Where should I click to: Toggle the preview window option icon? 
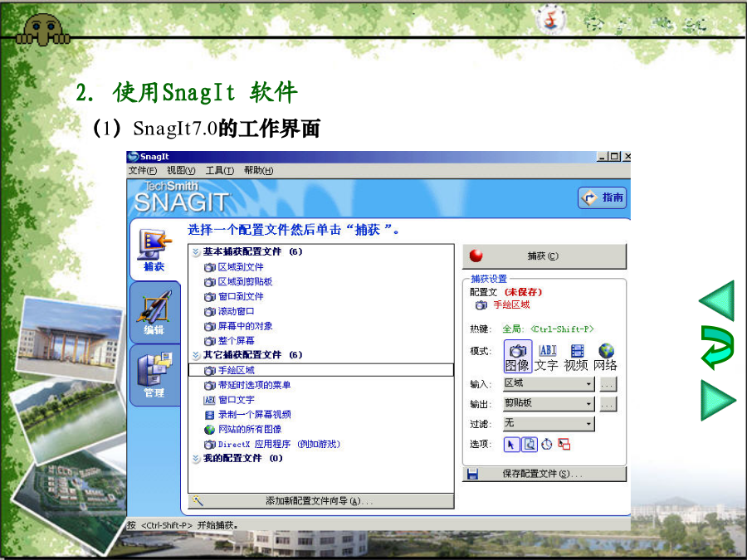(530, 445)
